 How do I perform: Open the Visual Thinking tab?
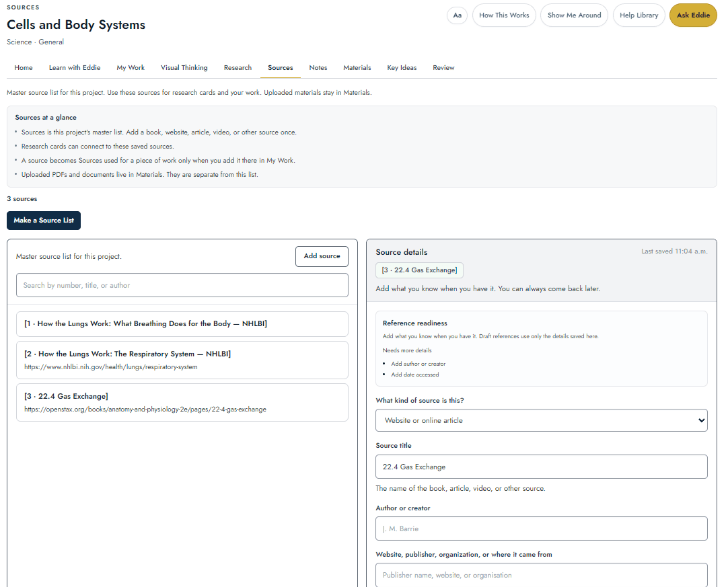(x=184, y=68)
